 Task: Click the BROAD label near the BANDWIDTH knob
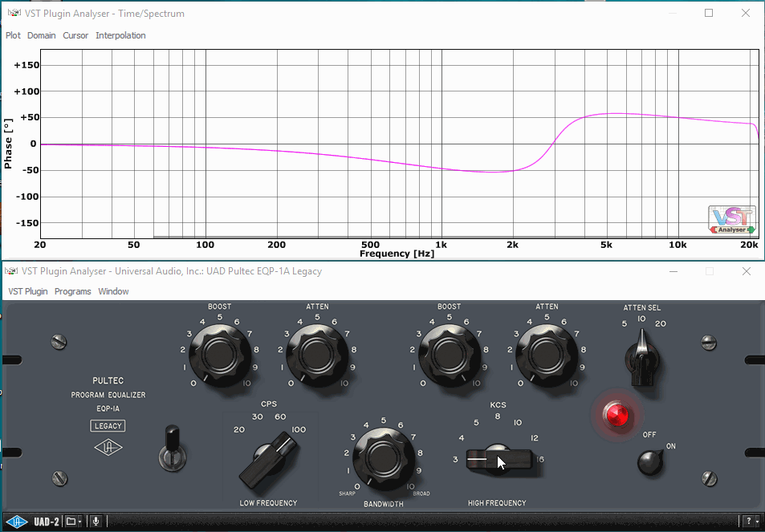(x=421, y=493)
